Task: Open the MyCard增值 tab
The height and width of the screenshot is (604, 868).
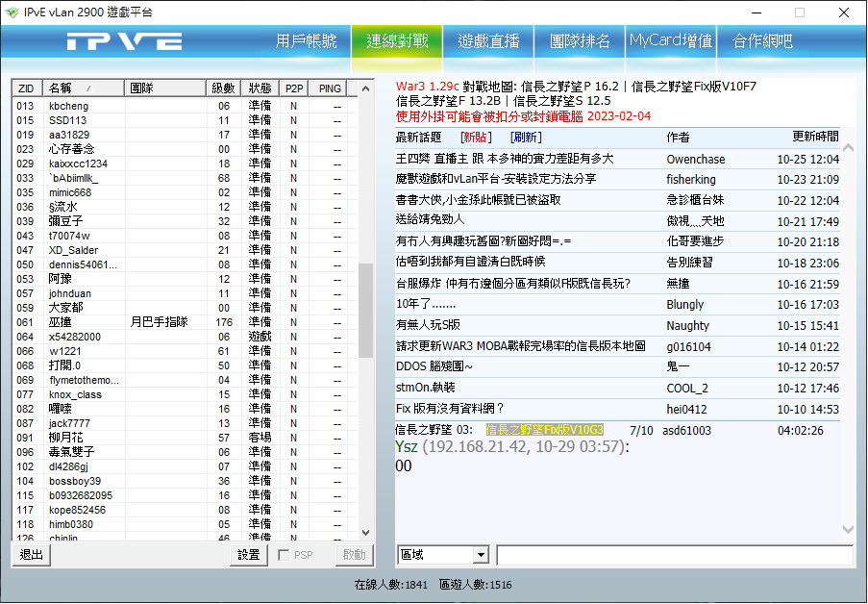Action: pos(671,41)
